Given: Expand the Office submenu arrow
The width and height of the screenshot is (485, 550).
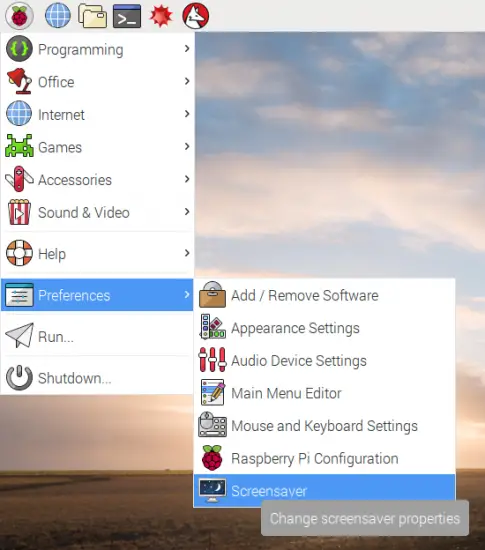Looking at the screenshot, I should (187, 81).
